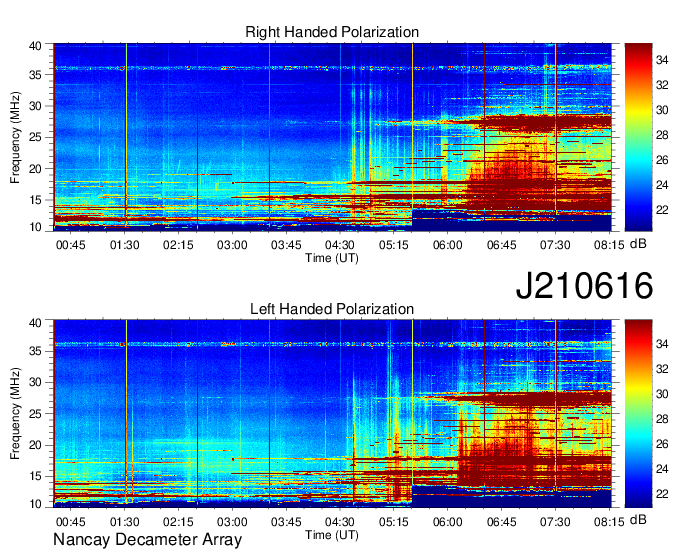Click 40 MHz tick of left-handed plot

coord(35,322)
